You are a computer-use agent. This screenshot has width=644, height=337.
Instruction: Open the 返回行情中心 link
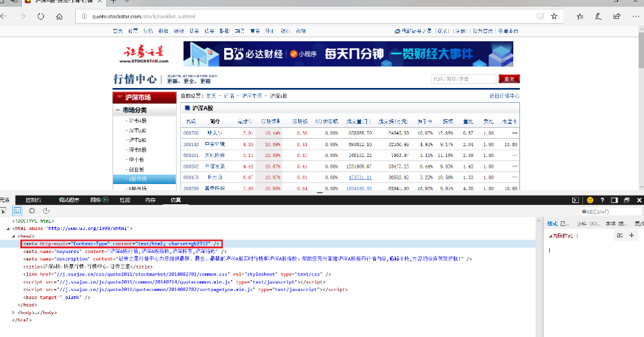pos(505,95)
